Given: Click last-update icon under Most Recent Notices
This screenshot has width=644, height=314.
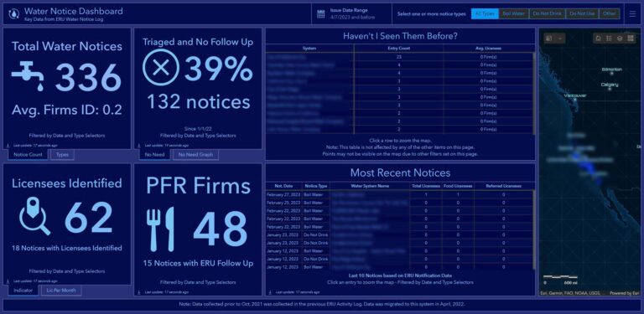Looking at the screenshot, I should click(270, 292).
